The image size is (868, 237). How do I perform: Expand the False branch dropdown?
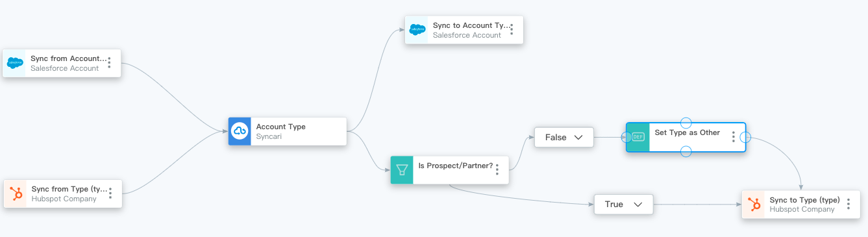[564, 137]
